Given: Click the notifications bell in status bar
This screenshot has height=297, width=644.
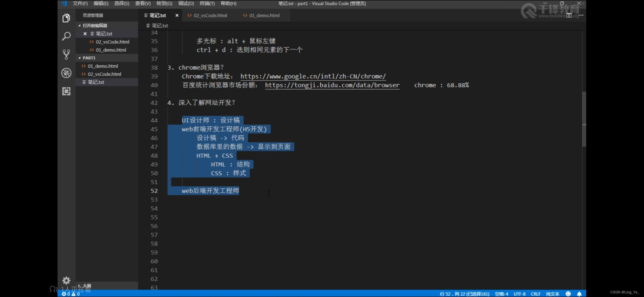Looking at the screenshot, I should 579,294.
